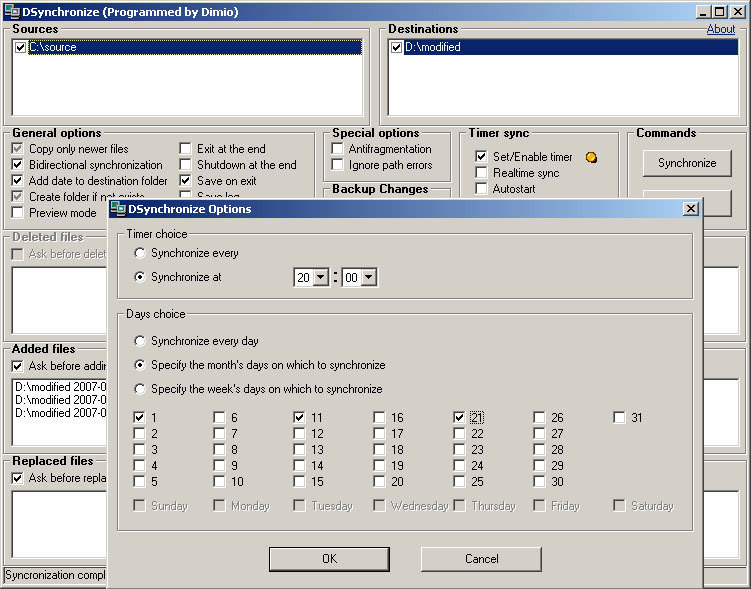Toggle Save on exit checkbox
The height and width of the screenshot is (589, 751).
(x=186, y=181)
